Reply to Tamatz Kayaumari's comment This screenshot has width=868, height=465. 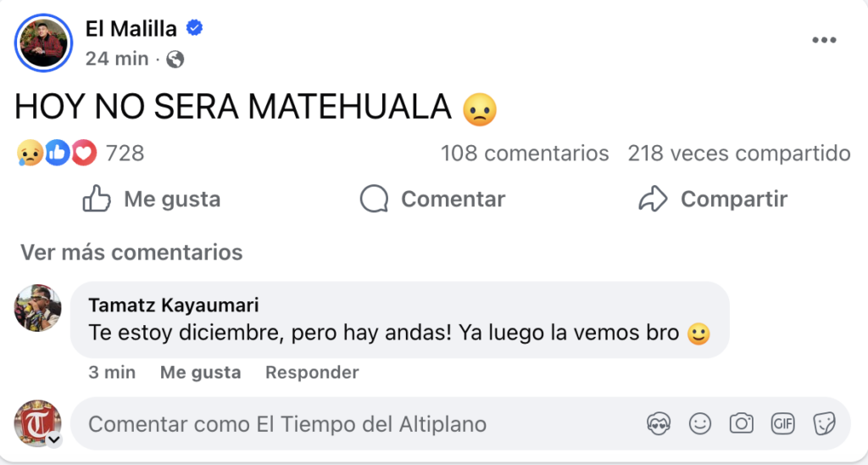312,373
